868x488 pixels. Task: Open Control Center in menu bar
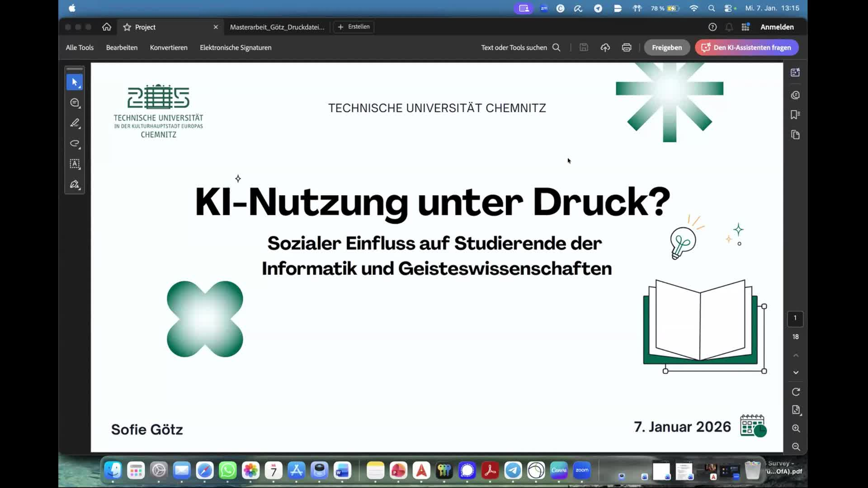(728, 8)
